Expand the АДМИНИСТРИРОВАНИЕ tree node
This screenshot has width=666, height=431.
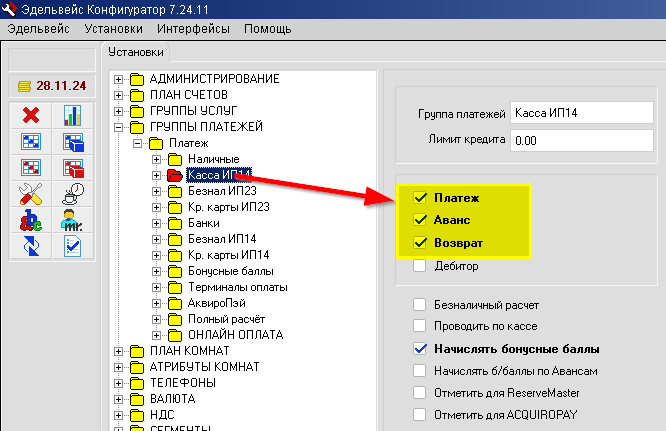click(x=121, y=79)
